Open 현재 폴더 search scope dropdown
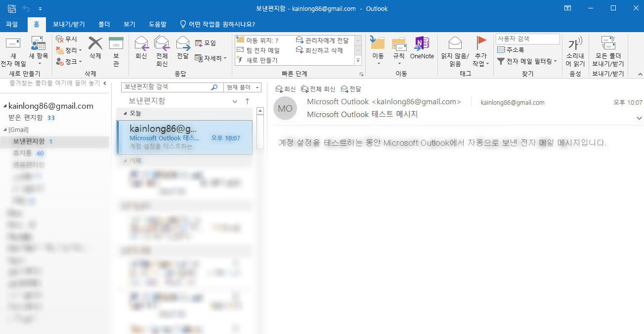The width and height of the screenshot is (644, 334). tap(242, 87)
